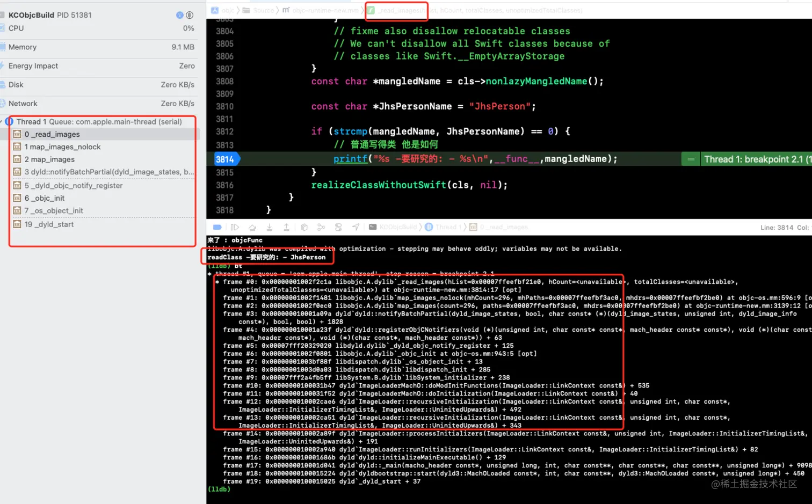Click the final (lldb) prompt in console
Image resolution: width=812 pixels, height=504 pixels.
coord(219,490)
